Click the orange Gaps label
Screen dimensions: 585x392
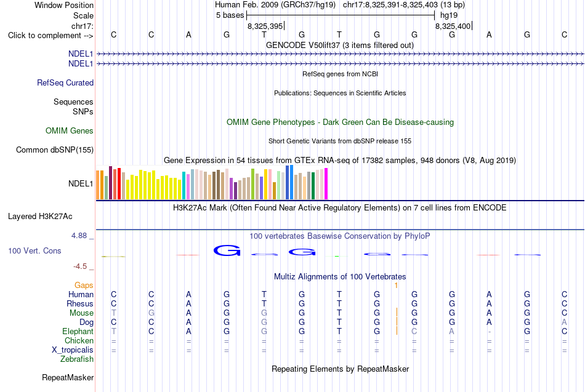(84, 286)
